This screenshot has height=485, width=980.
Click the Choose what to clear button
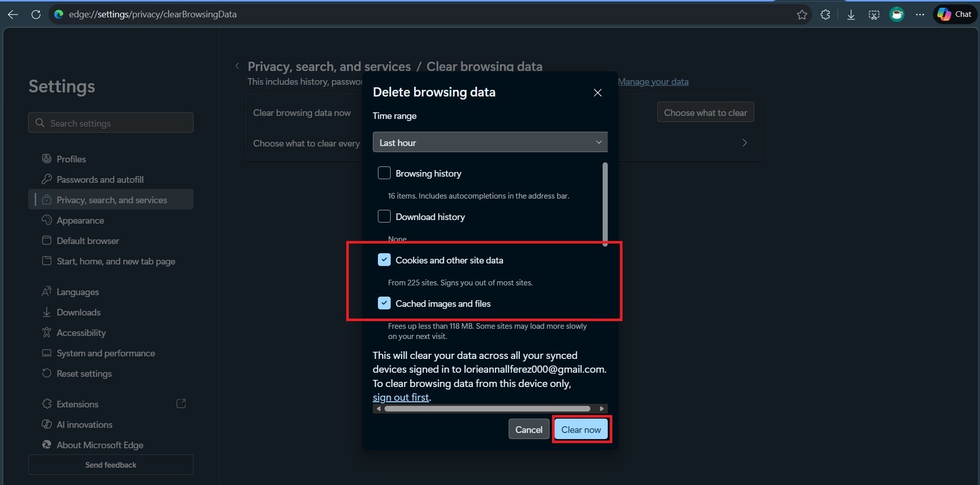705,112
